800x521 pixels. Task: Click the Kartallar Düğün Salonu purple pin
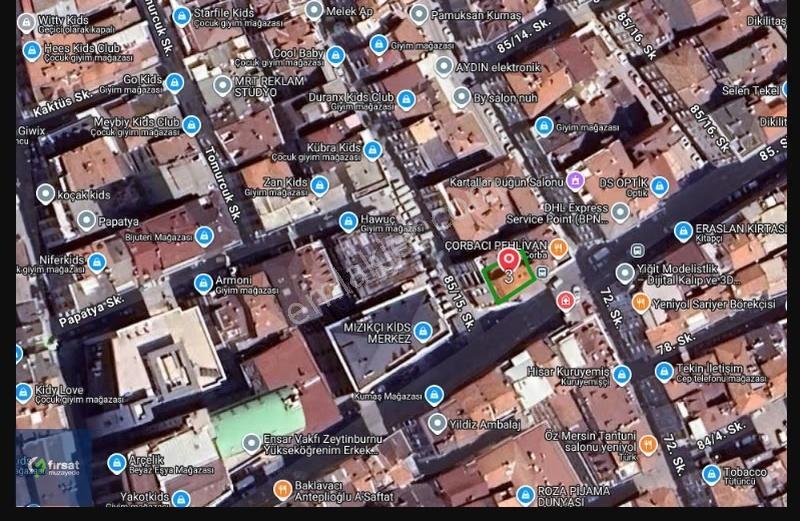575,181
